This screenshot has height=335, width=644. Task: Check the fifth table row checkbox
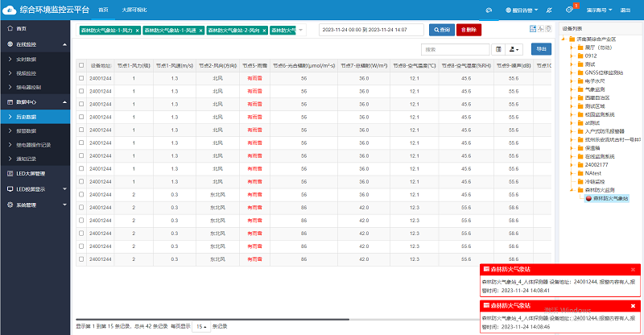coord(81,130)
